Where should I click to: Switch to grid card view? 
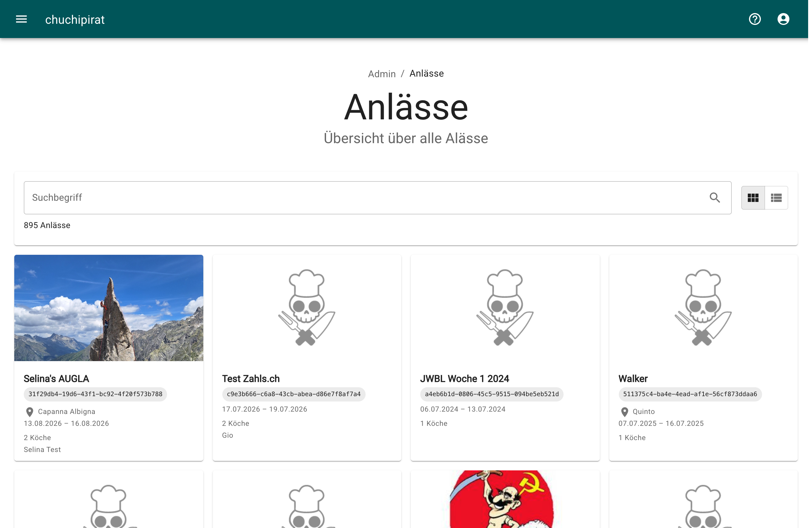753,198
